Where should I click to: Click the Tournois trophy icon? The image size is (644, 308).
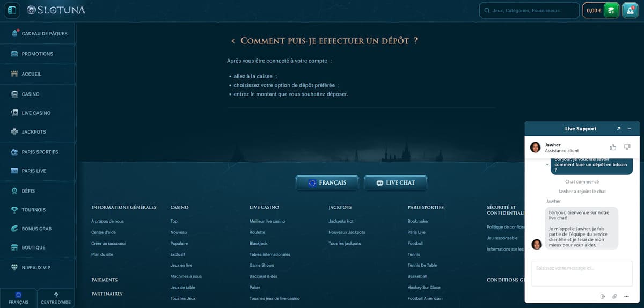14,210
